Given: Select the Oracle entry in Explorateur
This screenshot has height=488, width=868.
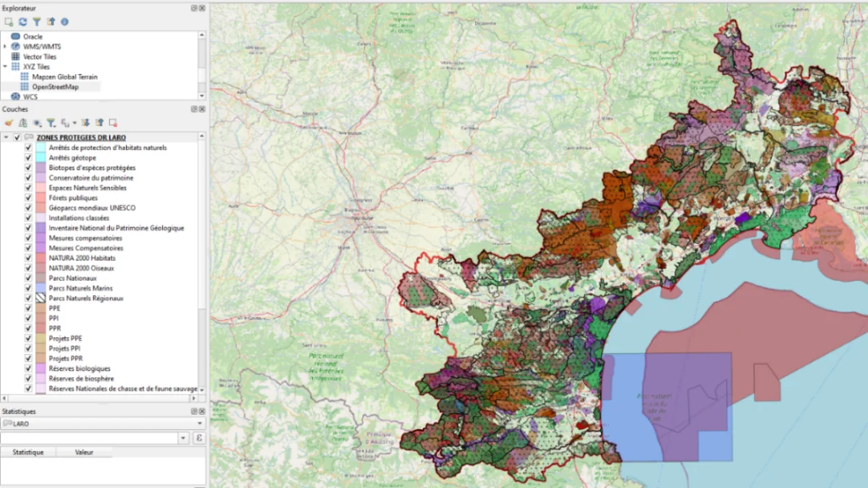Looking at the screenshot, I should click(x=32, y=36).
